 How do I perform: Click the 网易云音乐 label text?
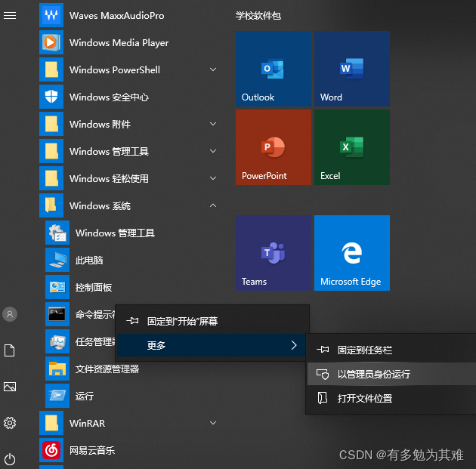point(92,450)
